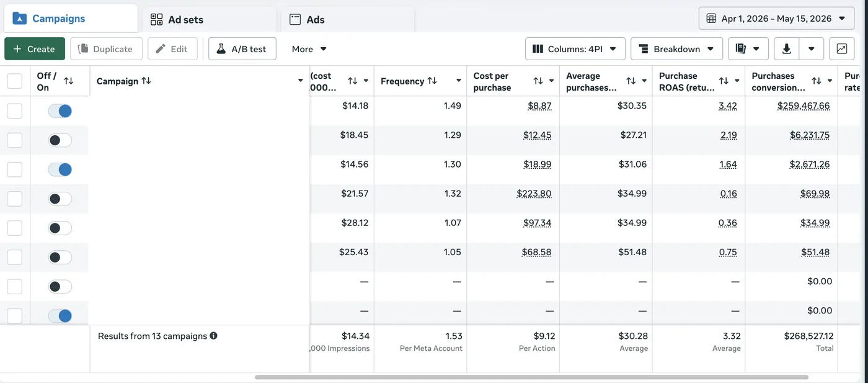Sort by Frequency column arrows
Image resolution: width=868 pixels, height=383 pixels.
pos(432,81)
